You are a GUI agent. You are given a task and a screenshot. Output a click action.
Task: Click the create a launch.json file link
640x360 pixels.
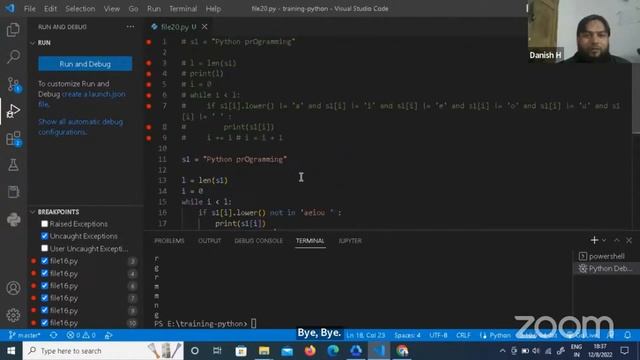(82, 99)
